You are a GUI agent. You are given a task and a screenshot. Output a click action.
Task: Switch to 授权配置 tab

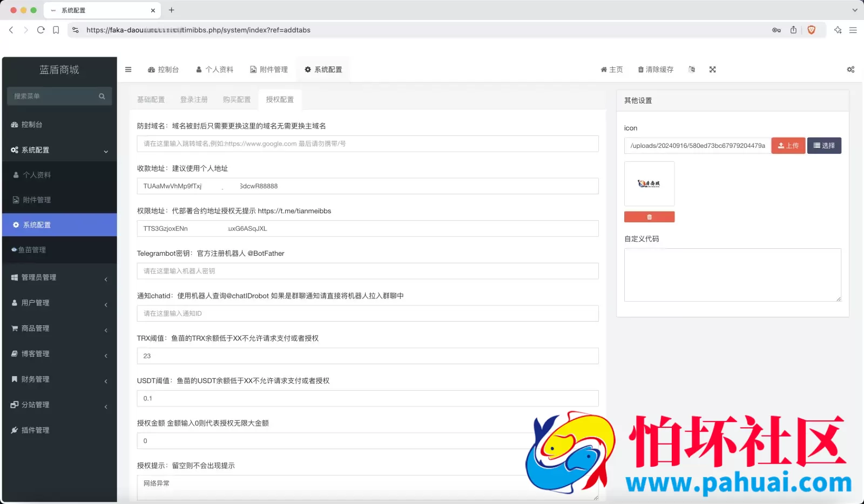(280, 100)
